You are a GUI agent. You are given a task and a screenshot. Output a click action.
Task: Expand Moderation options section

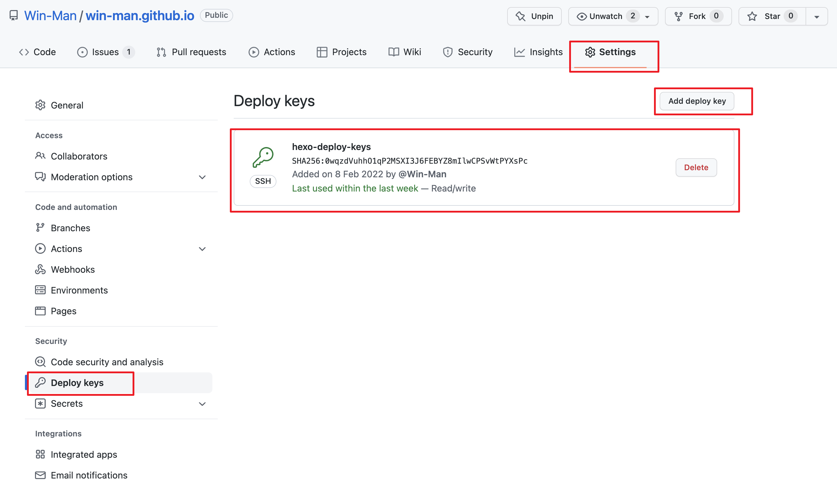pyautogui.click(x=202, y=177)
